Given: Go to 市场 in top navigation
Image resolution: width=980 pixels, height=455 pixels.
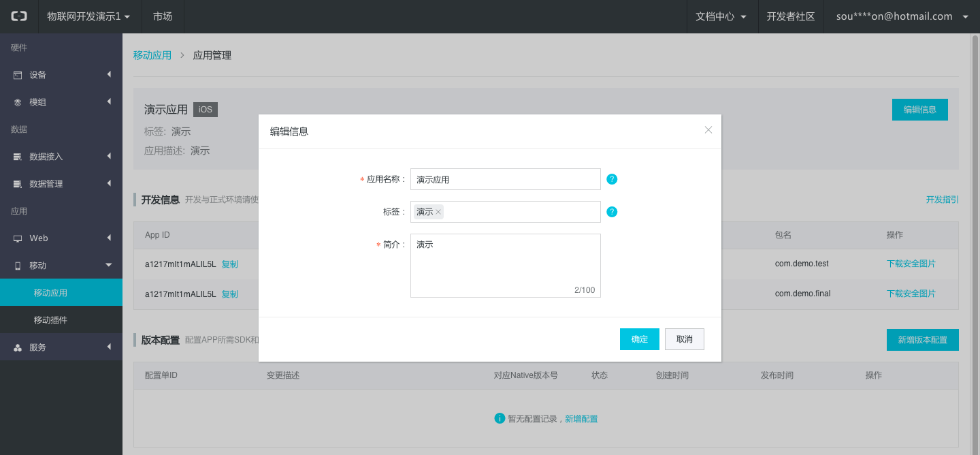Looking at the screenshot, I should click(163, 16).
